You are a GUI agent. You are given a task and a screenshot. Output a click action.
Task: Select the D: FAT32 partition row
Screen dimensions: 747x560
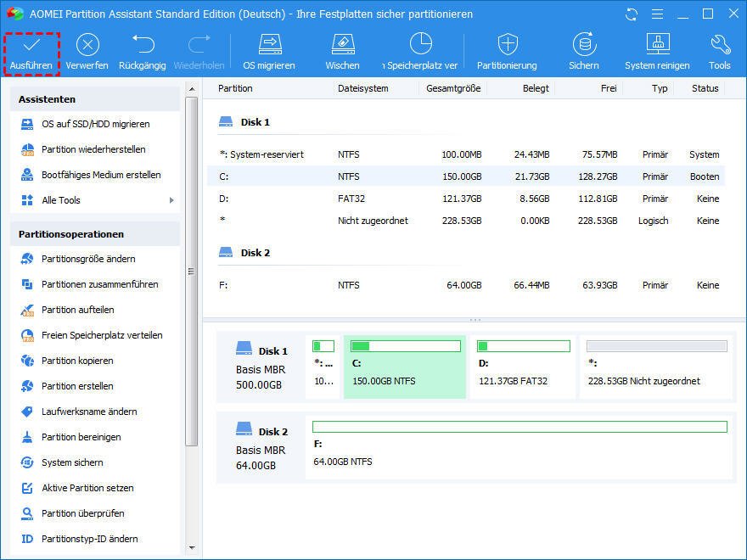pos(466,199)
